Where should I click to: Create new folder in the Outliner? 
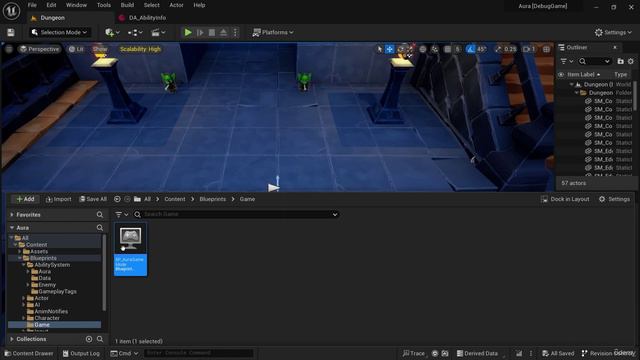coord(620,61)
